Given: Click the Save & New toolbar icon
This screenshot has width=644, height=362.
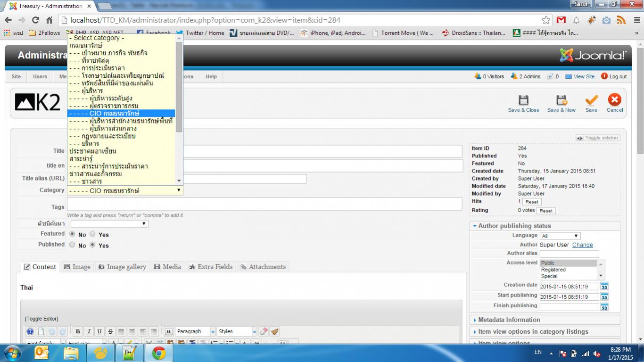Looking at the screenshot, I should [561, 100].
